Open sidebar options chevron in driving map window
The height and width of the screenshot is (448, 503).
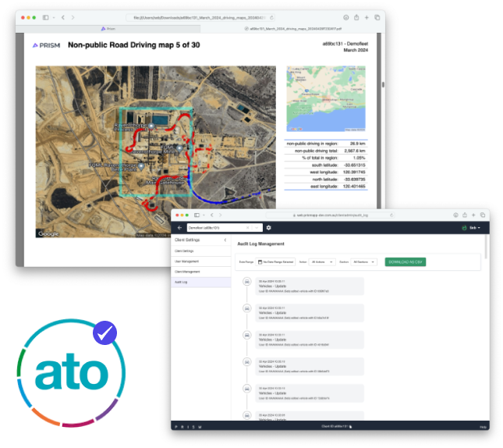point(54,18)
